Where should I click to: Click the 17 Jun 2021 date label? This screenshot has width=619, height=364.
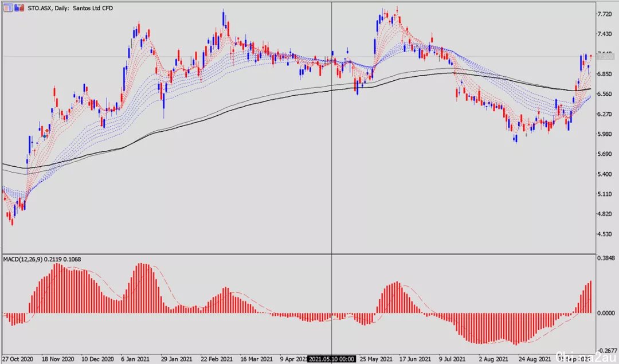415,359
